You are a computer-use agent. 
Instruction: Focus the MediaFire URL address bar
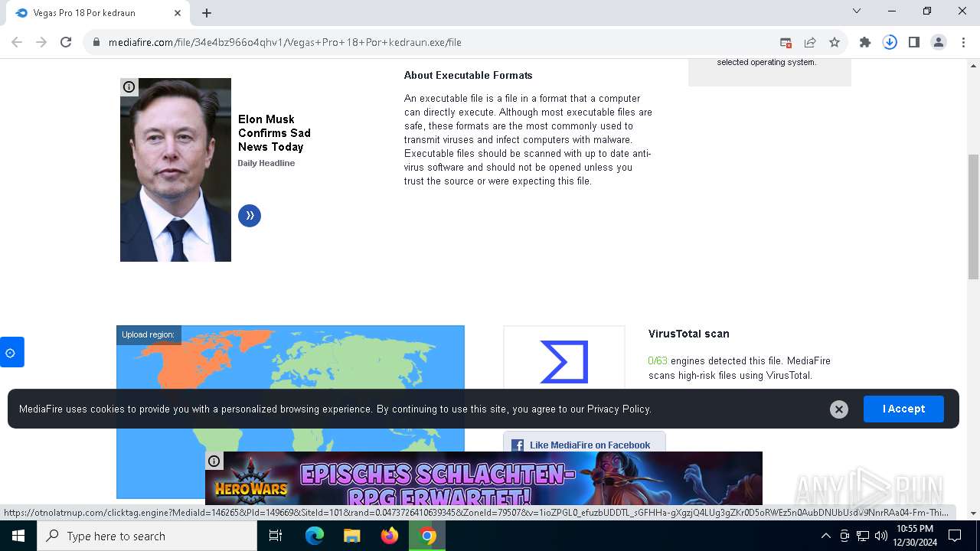click(429, 42)
